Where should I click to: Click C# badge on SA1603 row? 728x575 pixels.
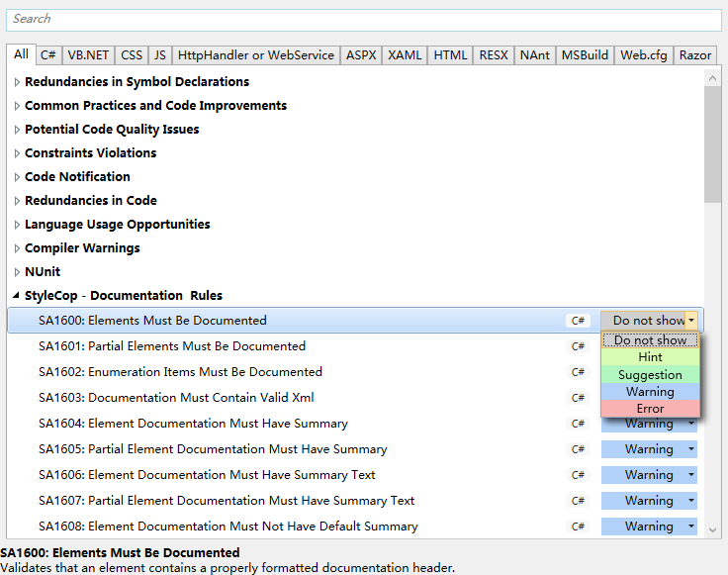(578, 398)
